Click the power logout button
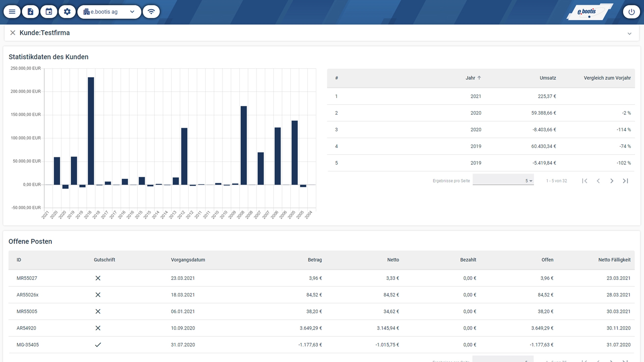 click(631, 12)
